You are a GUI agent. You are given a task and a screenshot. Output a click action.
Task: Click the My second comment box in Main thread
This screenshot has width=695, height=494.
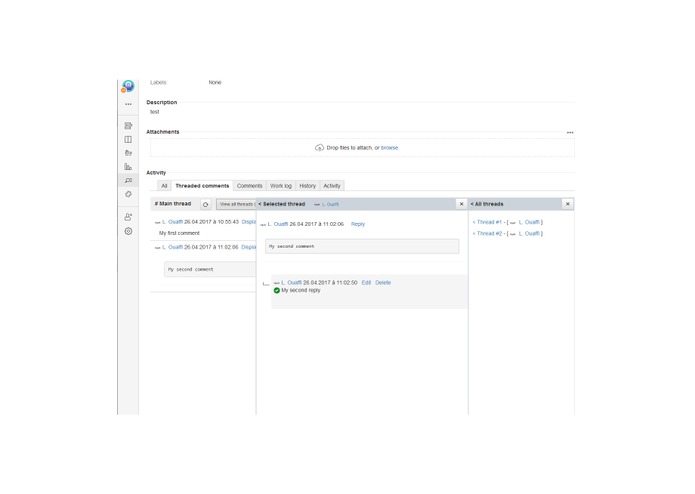point(210,269)
